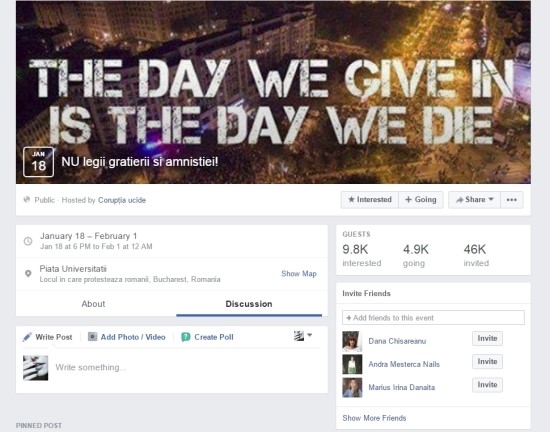Click the Add friends to this event field
The image size is (550, 432).
tap(433, 318)
